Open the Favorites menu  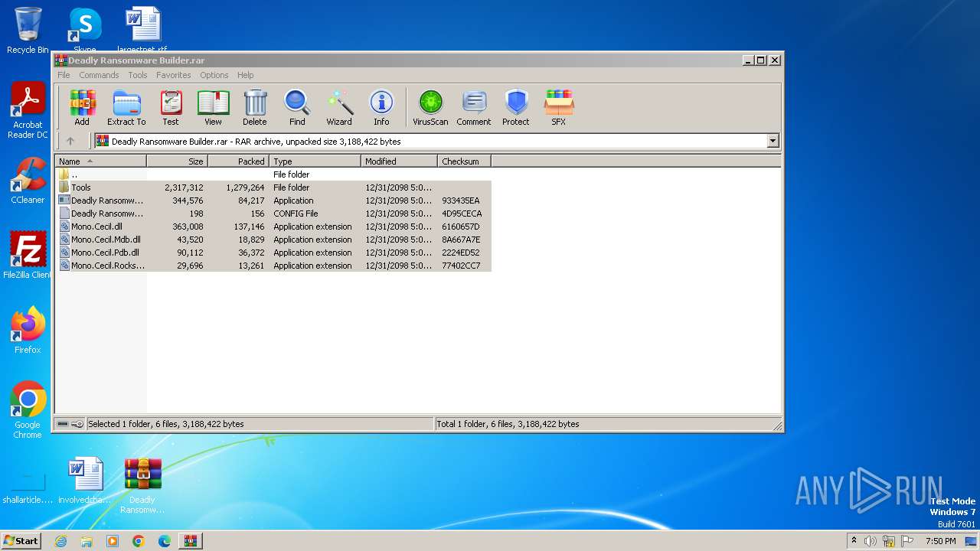[174, 75]
